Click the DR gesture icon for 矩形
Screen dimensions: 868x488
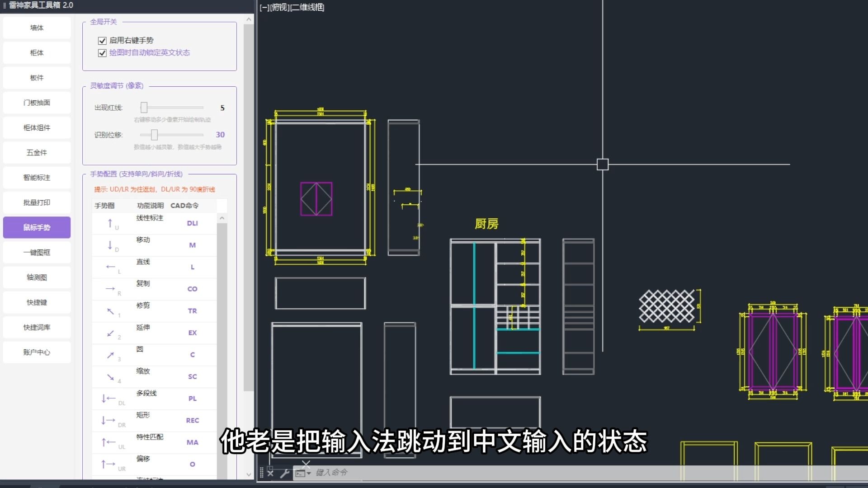click(108, 420)
